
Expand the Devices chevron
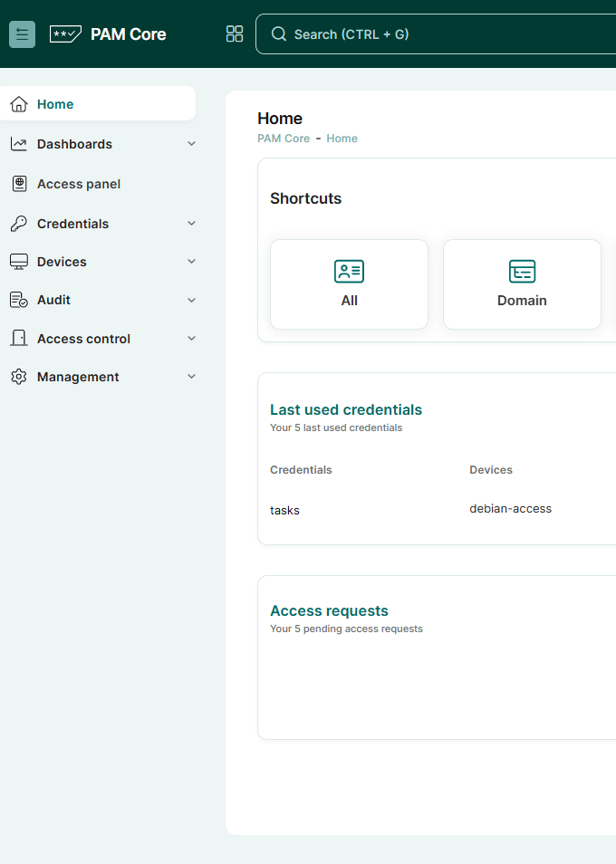click(x=191, y=262)
